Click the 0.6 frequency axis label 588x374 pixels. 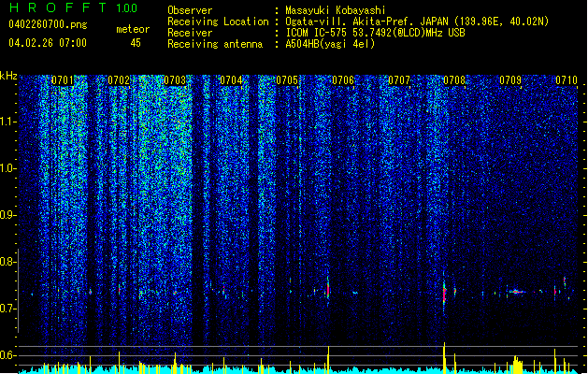click(8, 355)
